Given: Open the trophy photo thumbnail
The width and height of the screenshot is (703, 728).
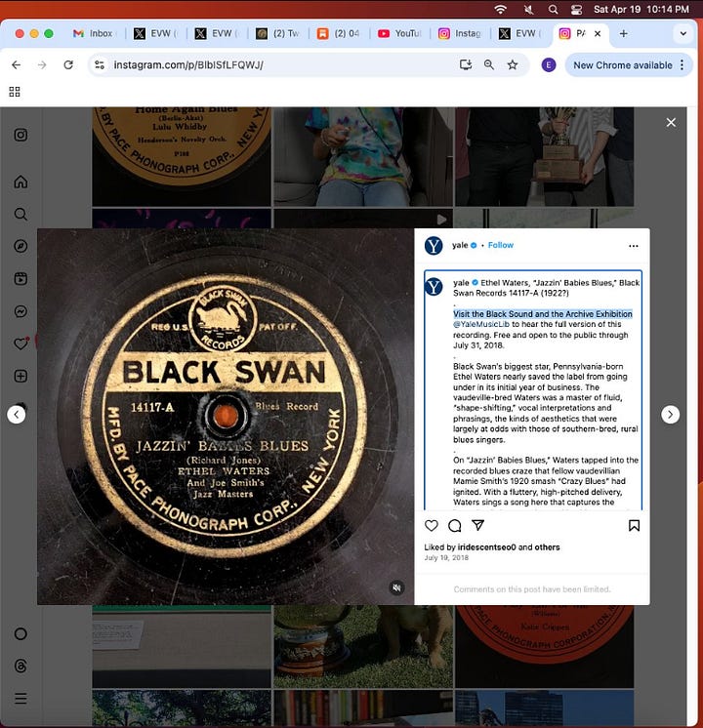Looking at the screenshot, I should click(544, 156).
